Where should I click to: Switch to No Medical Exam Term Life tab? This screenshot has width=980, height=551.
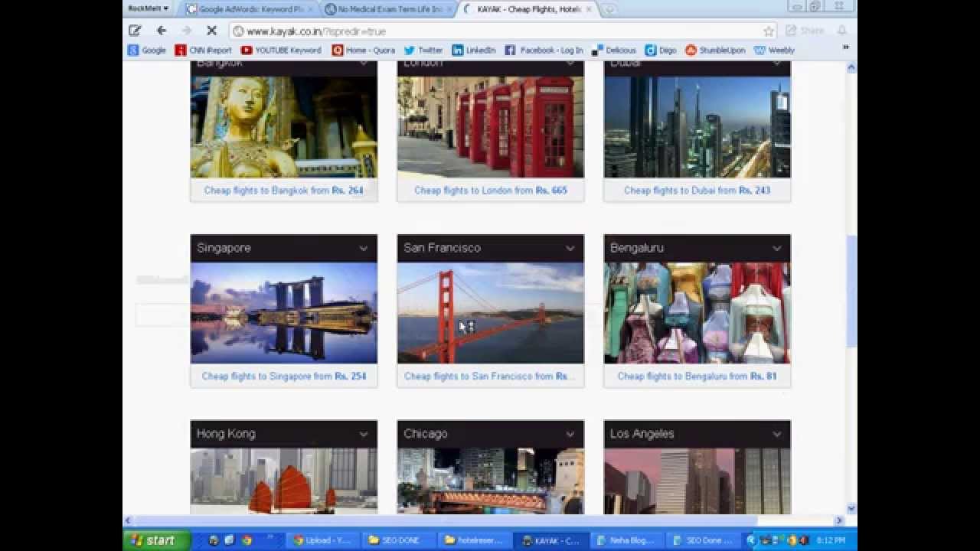(387, 9)
